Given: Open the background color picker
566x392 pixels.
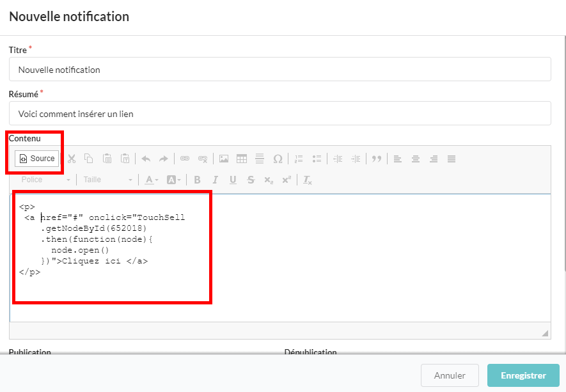Looking at the screenshot, I should 173,180.
